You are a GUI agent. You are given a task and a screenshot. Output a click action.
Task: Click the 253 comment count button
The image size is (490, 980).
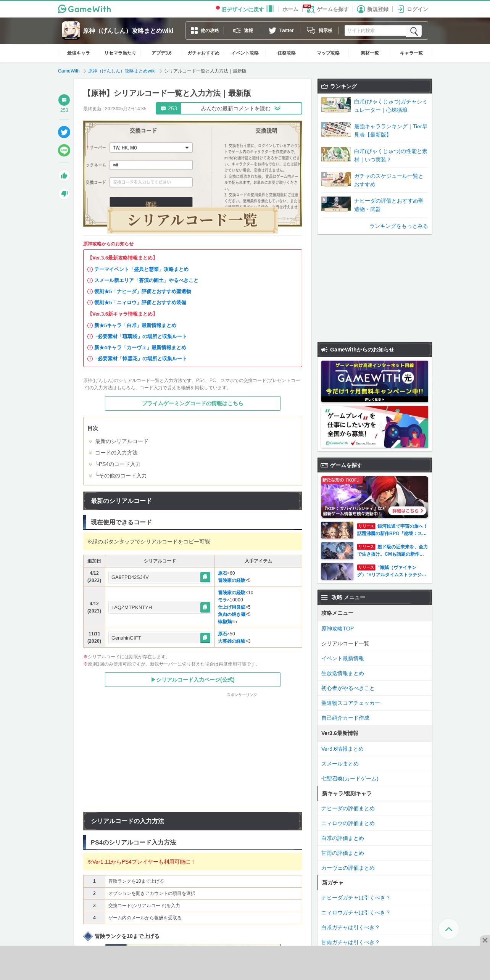click(x=168, y=108)
